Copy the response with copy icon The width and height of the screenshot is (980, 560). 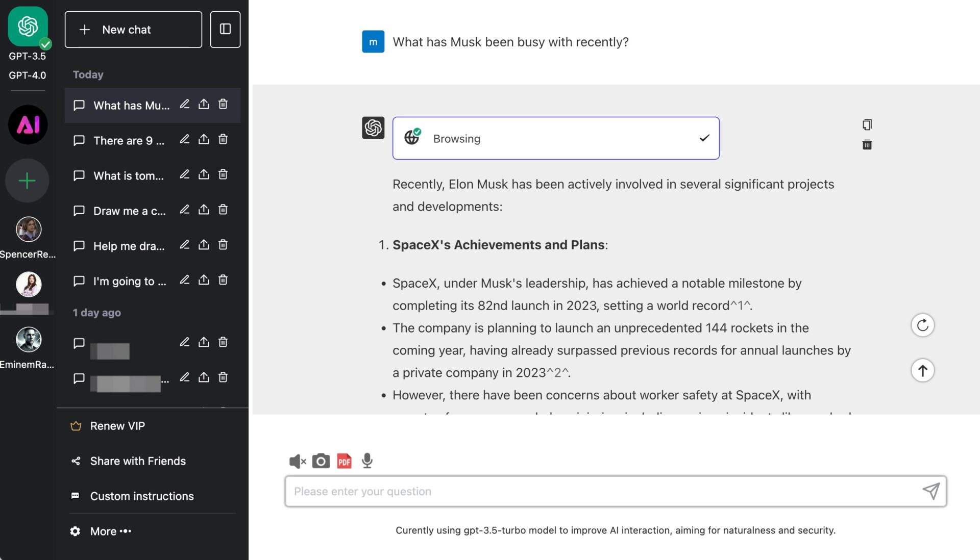pos(867,124)
